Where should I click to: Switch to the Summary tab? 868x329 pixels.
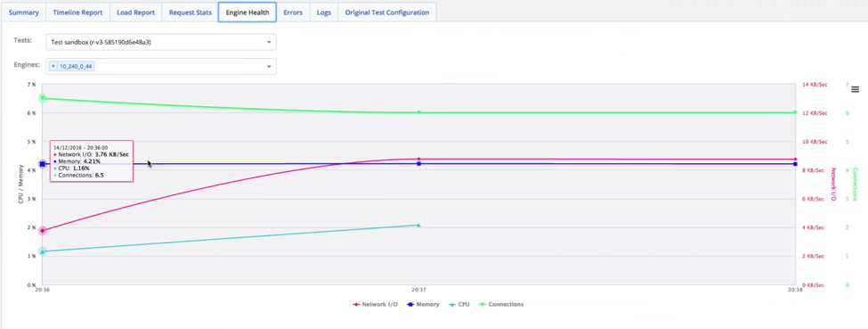24,12
